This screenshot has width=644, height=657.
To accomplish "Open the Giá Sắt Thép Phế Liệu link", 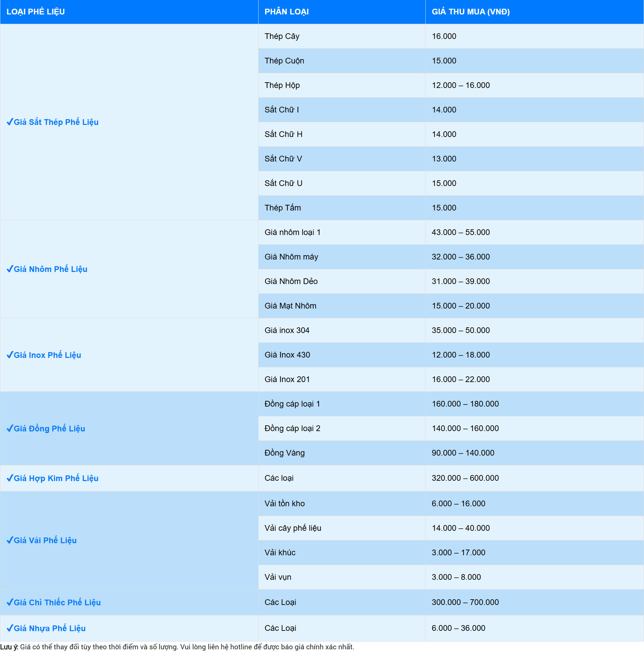I will click(x=56, y=122).
